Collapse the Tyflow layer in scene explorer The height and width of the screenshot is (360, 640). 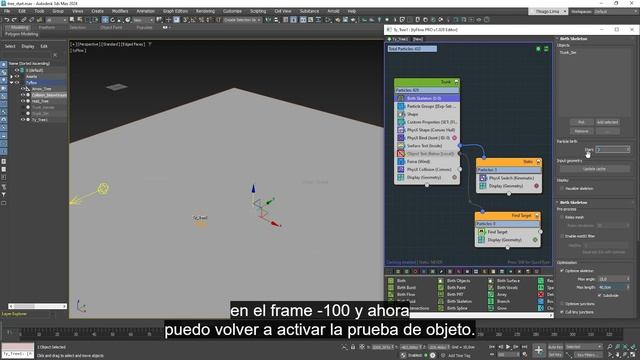tap(11, 82)
